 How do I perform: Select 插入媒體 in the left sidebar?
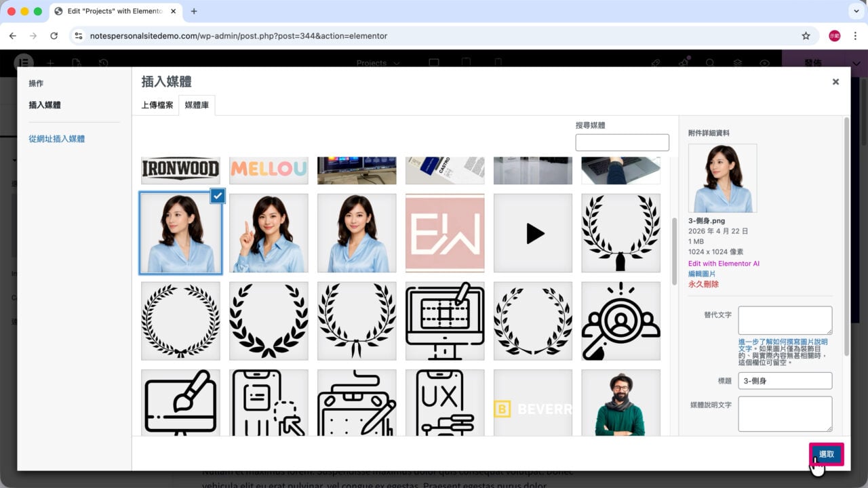tap(45, 105)
